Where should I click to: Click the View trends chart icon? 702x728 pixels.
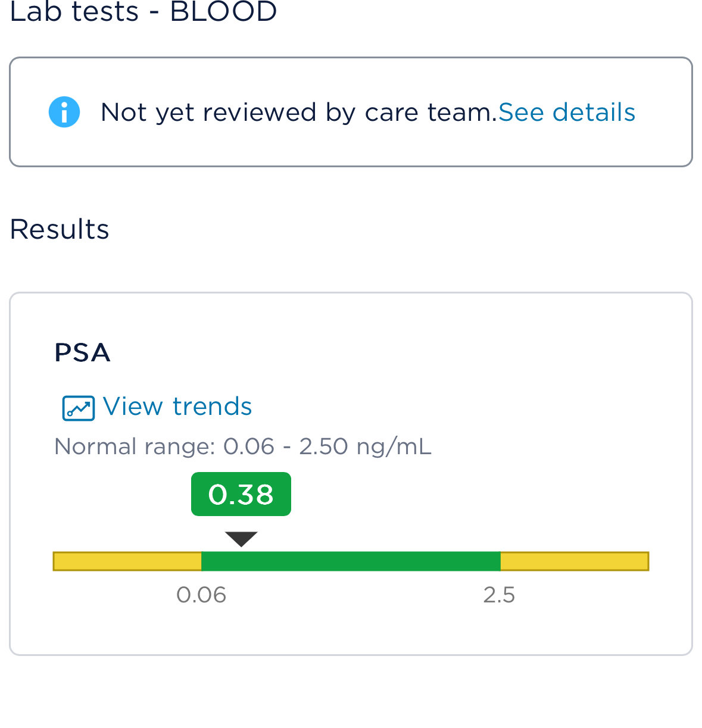pyautogui.click(x=79, y=408)
